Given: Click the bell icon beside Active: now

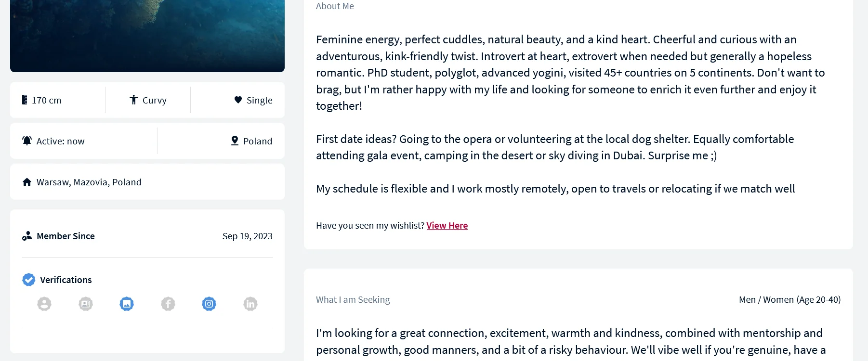Looking at the screenshot, I should (27, 141).
